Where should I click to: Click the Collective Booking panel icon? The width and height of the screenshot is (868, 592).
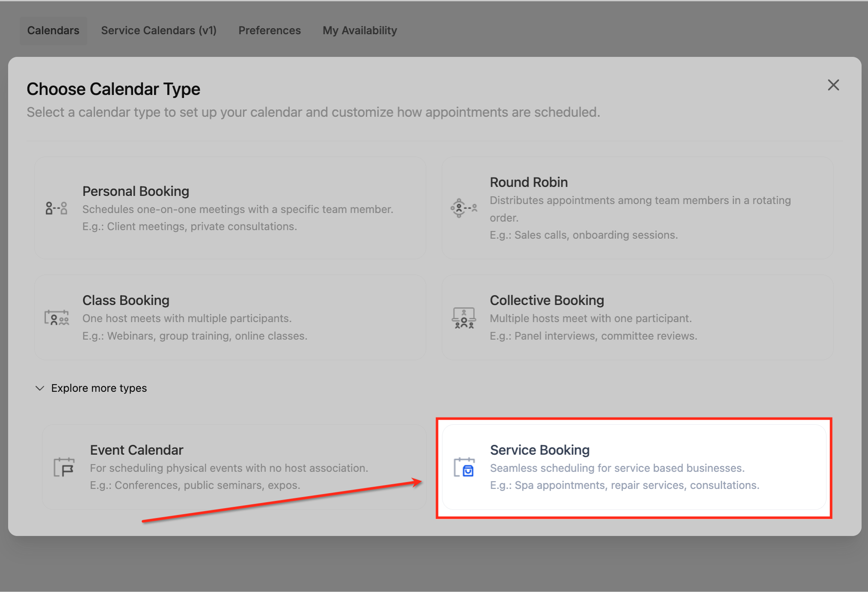(x=464, y=318)
